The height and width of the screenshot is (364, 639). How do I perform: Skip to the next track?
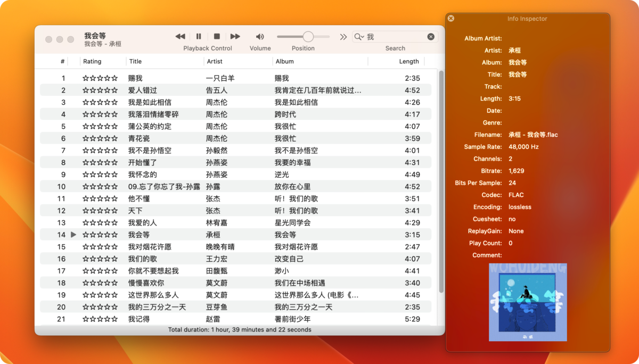coord(235,36)
